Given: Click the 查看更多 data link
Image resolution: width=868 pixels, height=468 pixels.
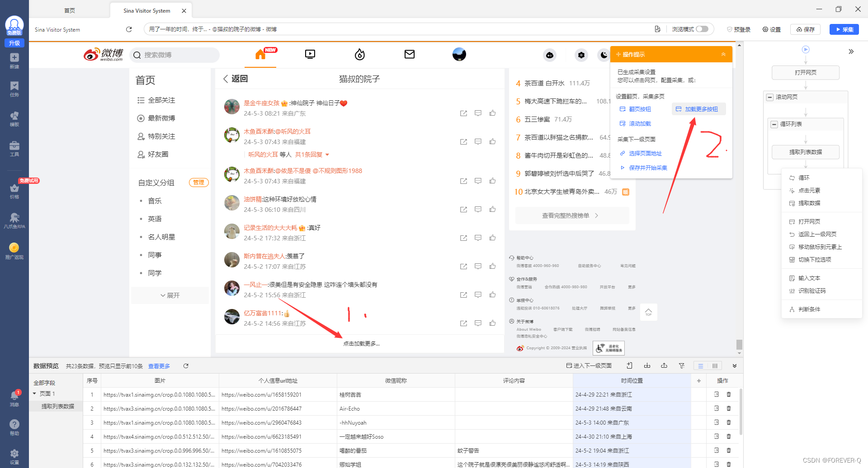Looking at the screenshot, I should click(159, 366).
